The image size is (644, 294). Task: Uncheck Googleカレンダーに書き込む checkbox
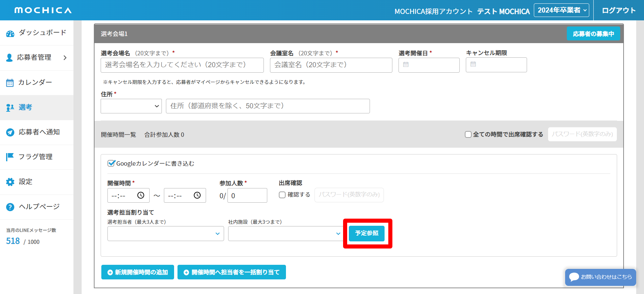pyautogui.click(x=111, y=163)
